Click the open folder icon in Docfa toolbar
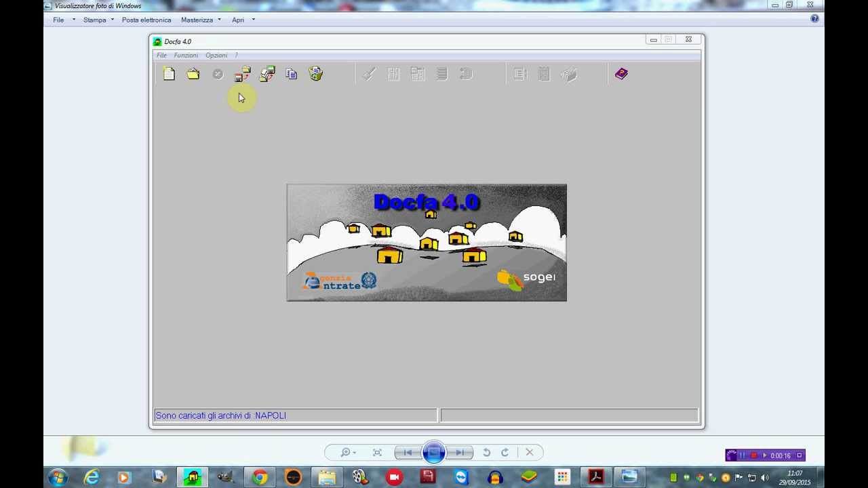This screenshot has width=868, height=488. [x=193, y=74]
